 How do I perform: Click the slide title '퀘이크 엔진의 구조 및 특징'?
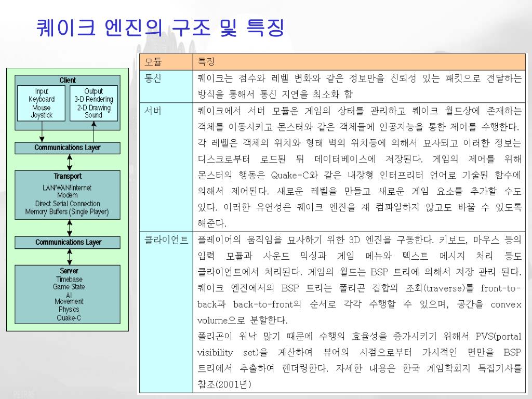coord(160,28)
